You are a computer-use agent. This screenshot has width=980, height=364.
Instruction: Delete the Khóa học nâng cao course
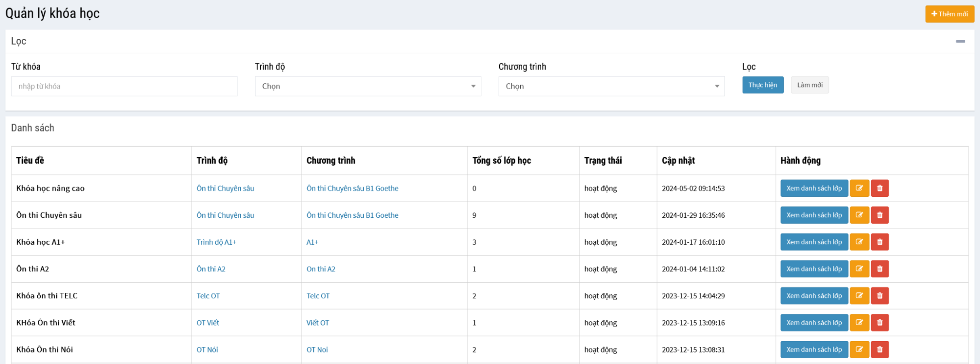coord(879,188)
